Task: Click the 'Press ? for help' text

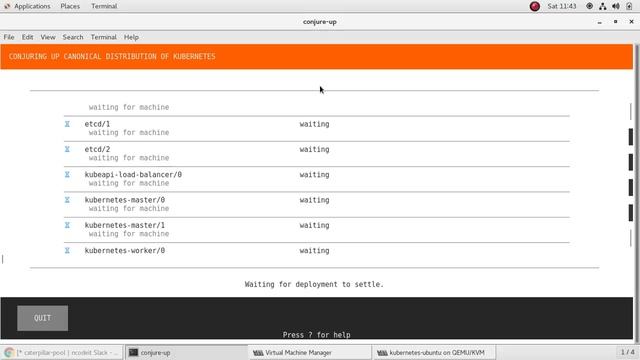Action: click(x=316, y=335)
